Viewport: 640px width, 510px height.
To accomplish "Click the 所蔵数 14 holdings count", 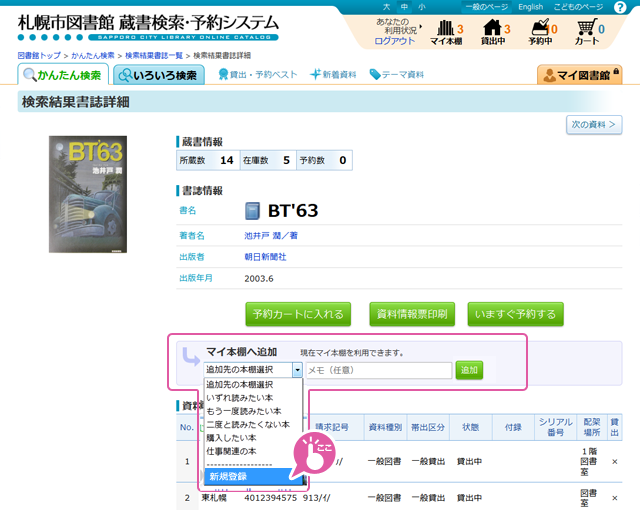I will 208,160.
